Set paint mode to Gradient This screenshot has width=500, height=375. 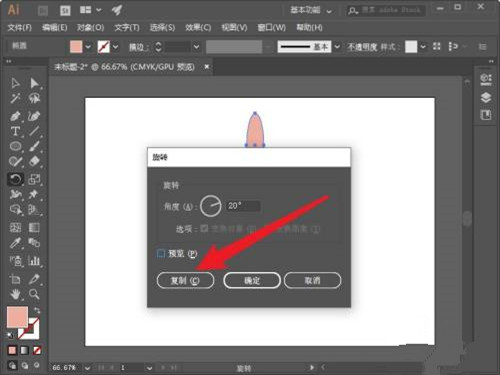click(x=24, y=350)
